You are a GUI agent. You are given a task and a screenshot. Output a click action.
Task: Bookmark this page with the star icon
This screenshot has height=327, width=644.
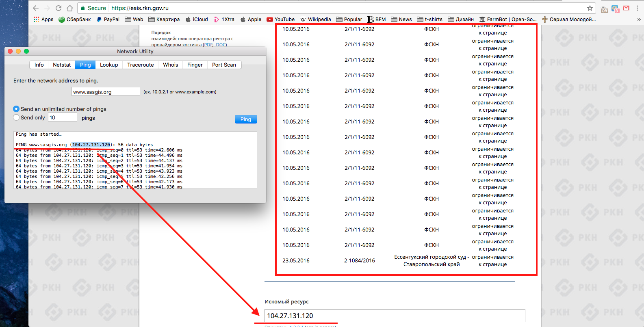click(x=590, y=8)
